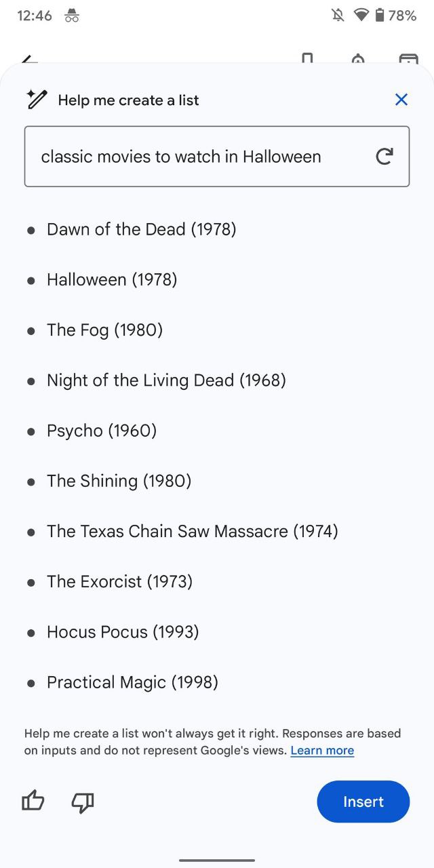Tap the magic pen sparkle icon
Viewport: 434px width, 868px height.
tap(37, 99)
